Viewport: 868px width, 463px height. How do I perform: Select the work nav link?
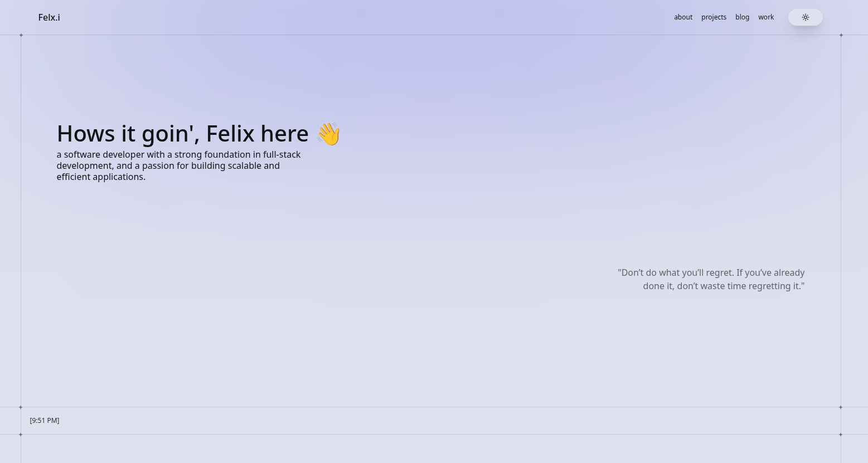tap(766, 17)
